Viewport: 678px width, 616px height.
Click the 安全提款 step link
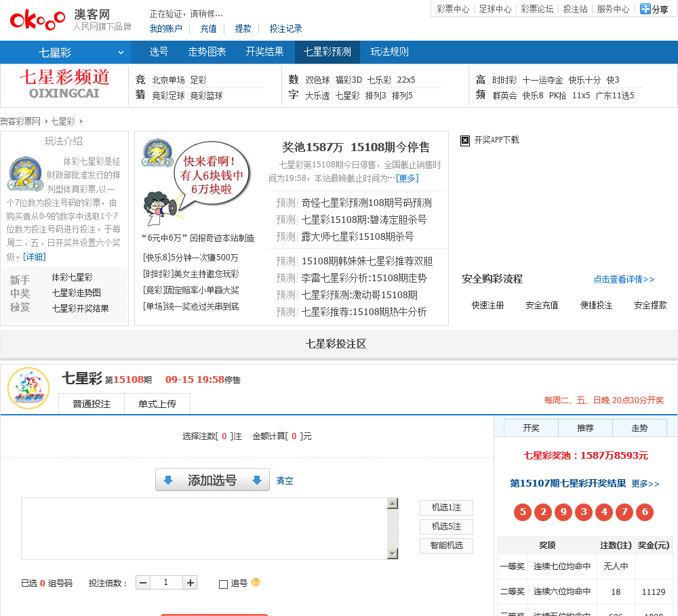(x=650, y=305)
